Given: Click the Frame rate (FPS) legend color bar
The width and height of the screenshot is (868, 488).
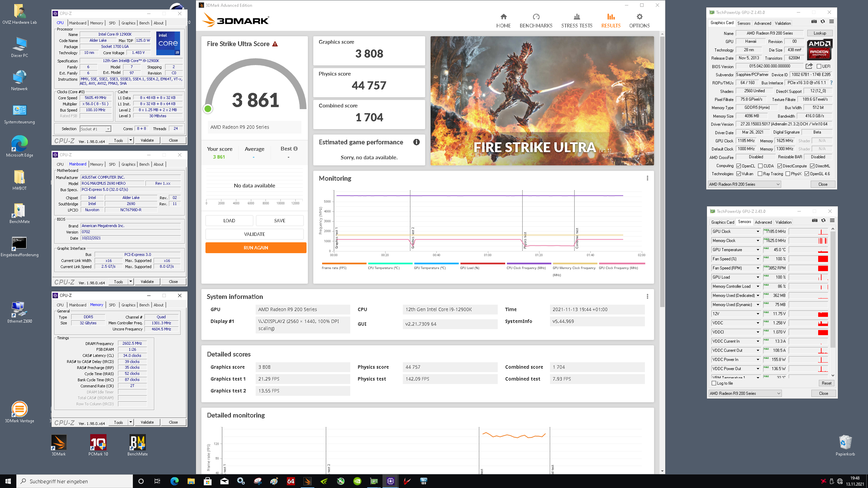Looking at the screenshot, I should pyautogui.click(x=344, y=263).
